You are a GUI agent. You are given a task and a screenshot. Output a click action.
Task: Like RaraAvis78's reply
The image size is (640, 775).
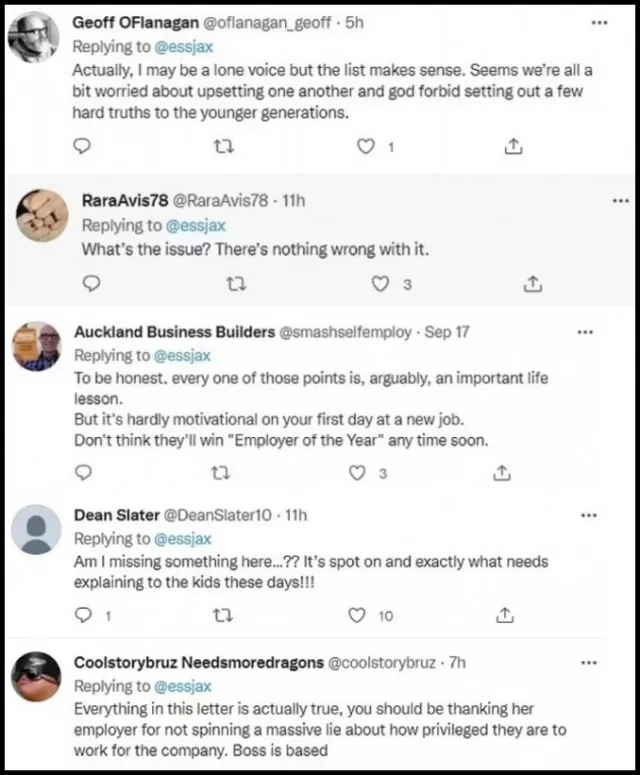pyautogui.click(x=379, y=285)
